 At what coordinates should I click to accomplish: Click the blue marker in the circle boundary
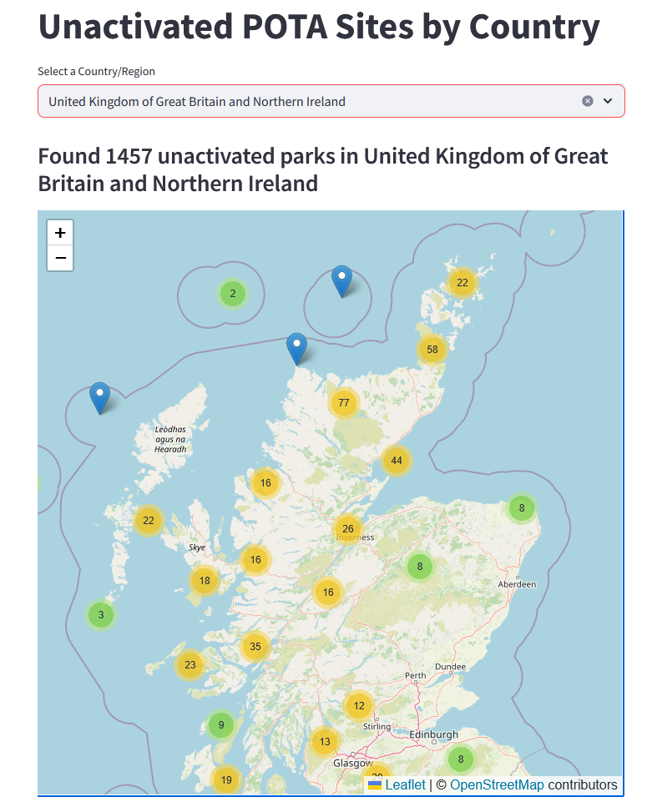[x=341, y=280]
